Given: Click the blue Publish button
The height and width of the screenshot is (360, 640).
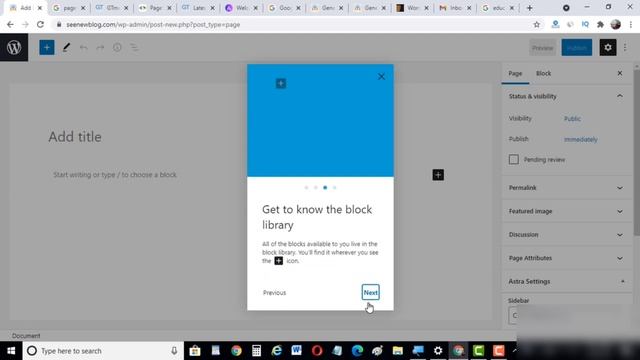Looking at the screenshot, I should pyautogui.click(x=577, y=48).
